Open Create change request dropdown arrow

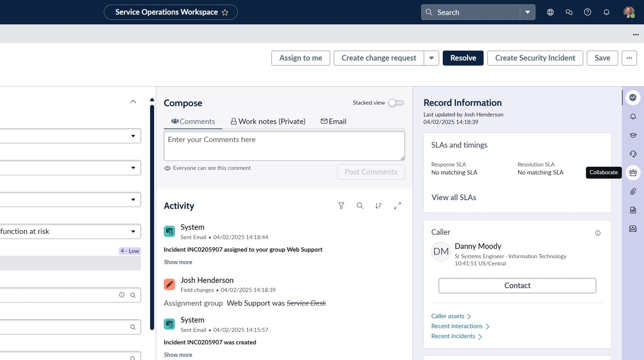tap(431, 58)
